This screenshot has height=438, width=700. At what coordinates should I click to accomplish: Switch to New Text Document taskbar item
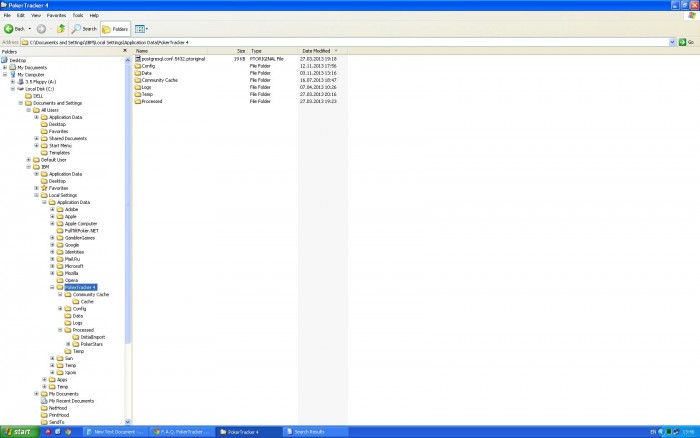click(115, 432)
